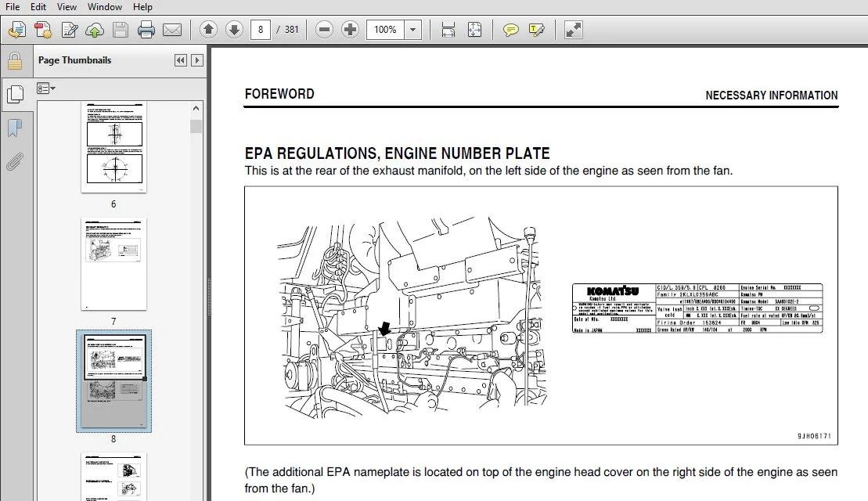Click the zoom level field showing 100%
Viewport: 868px width, 501px height.
click(x=385, y=29)
